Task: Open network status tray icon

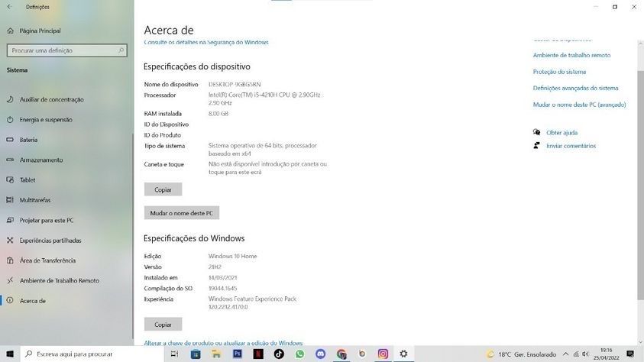Action: (576, 354)
